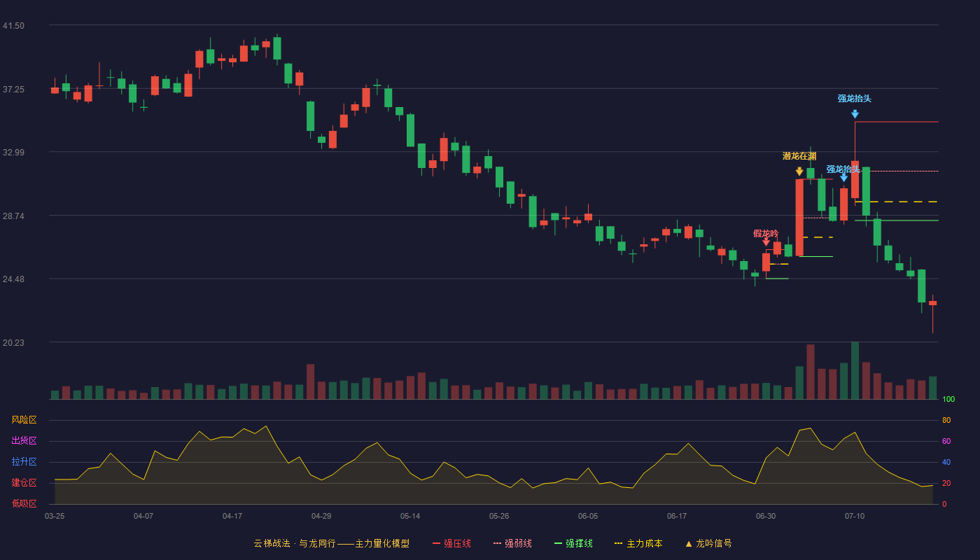Click the topmost blue 强龙抬头 arrow marker
Viewport: 980px width, 560px height.
click(855, 114)
